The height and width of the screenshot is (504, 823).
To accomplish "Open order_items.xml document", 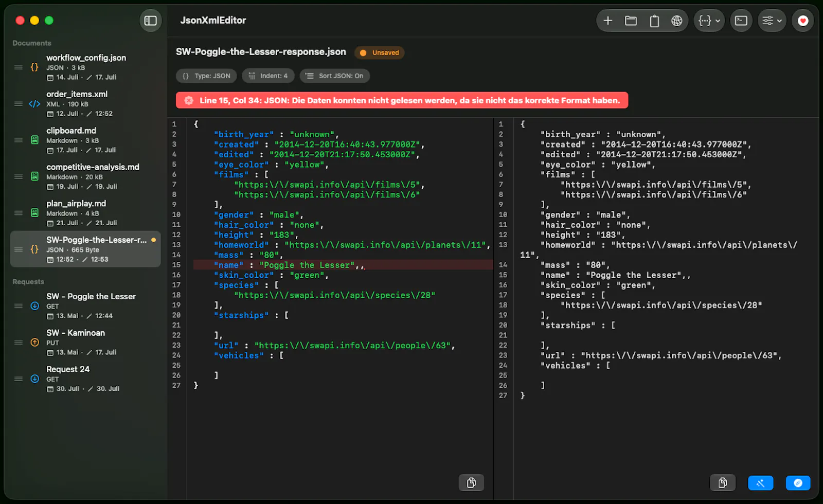I will pyautogui.click(x=85, y=103).
